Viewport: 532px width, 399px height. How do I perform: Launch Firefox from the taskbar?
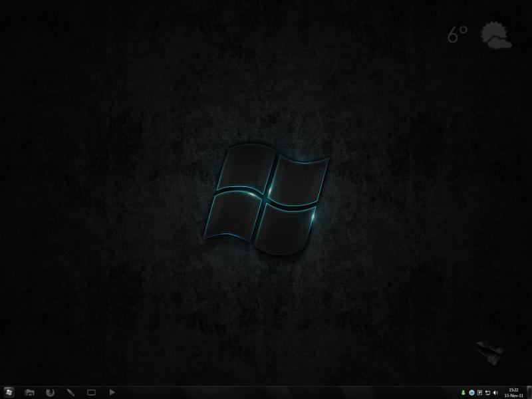coord(51,392)
